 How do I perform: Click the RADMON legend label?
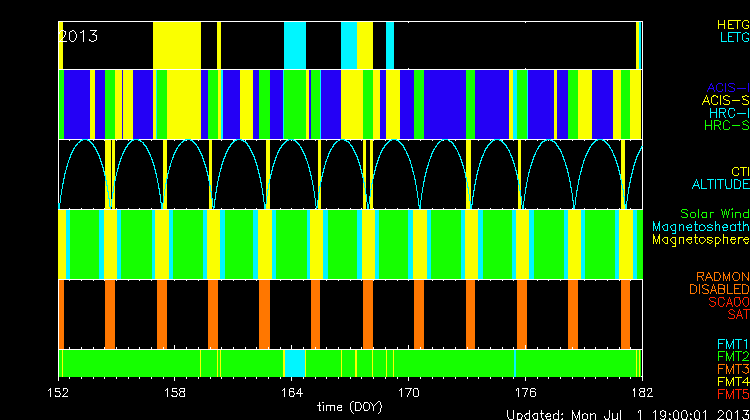tap(722, 276)
